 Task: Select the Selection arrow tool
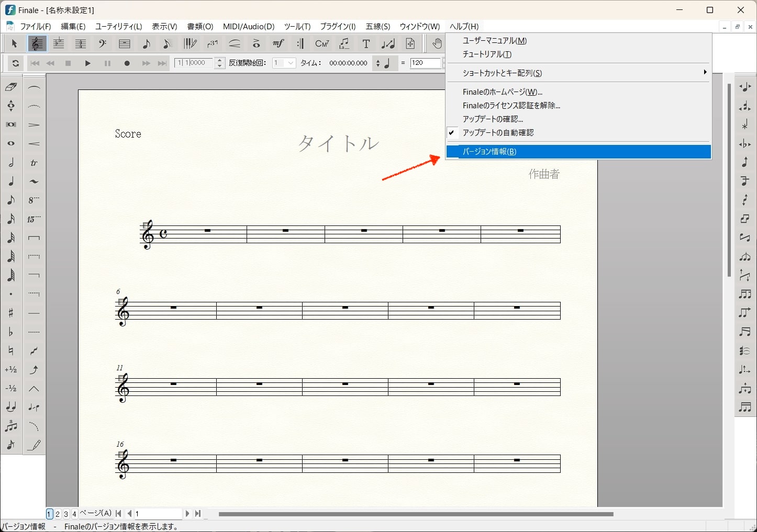point(14,44)
